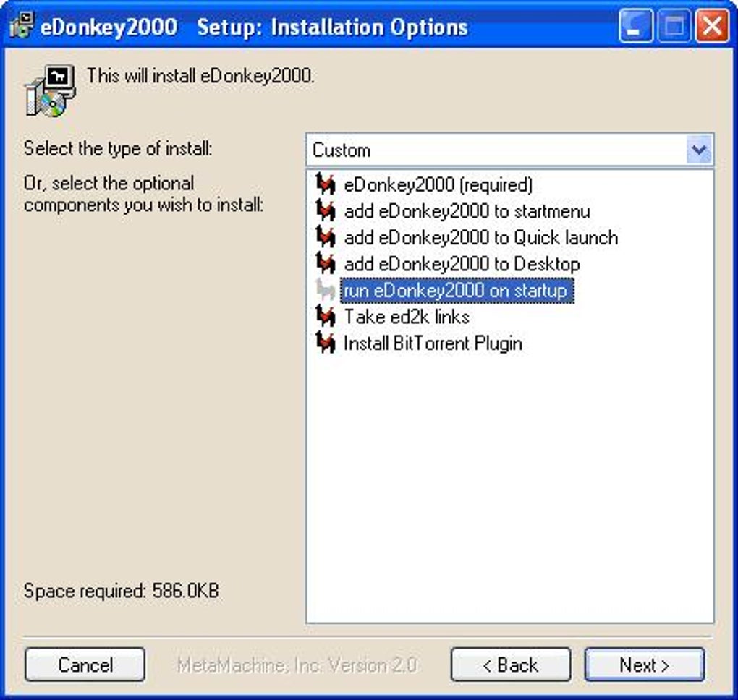The image size is (738, 700).
Task: Select 'Take ed2k links' row
Action: [407, 317]
